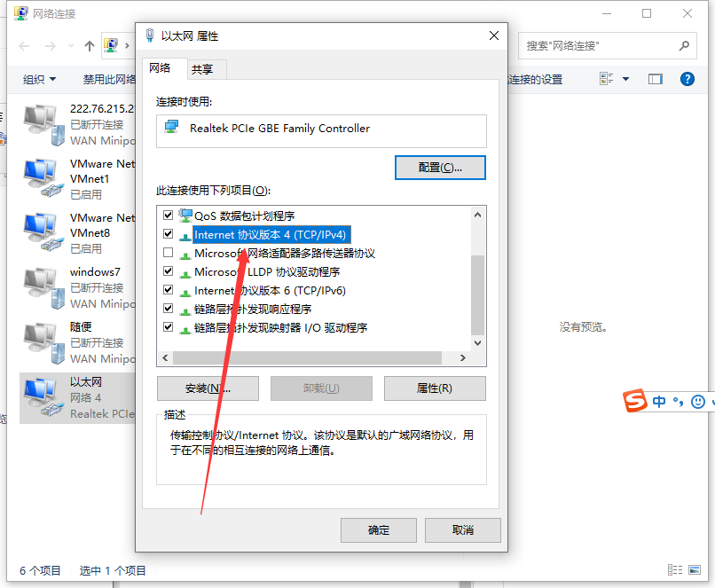
Task: Uncheck Internet 协议版本 6 (TCP/IPv6)
Action: [169, 290]
